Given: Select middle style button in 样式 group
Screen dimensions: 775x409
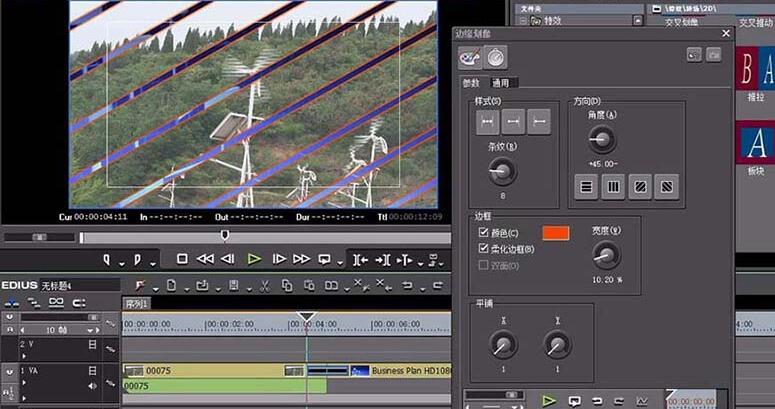Looking at the screenshot, I should [513, 122].
